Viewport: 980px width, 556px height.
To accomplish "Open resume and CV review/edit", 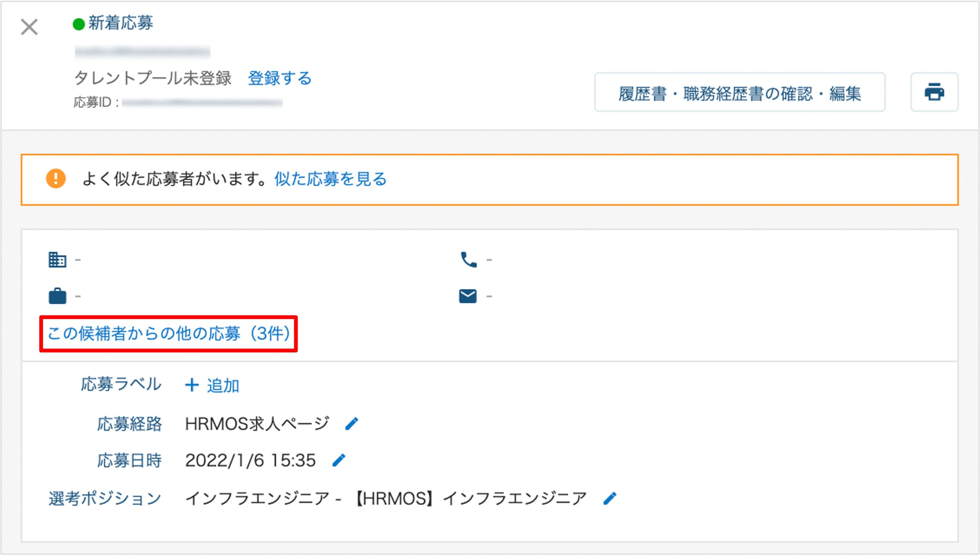I will tap(739, 93).
